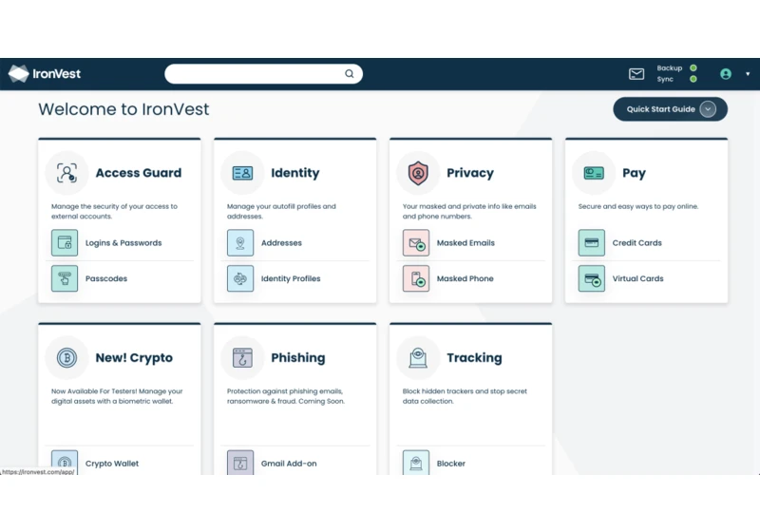Focus the top search field

(263, 74)
